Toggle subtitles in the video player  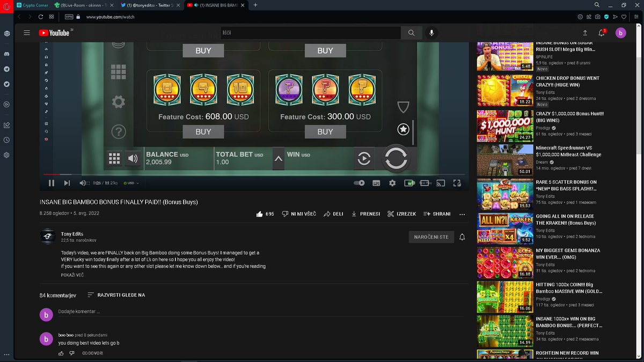376,183
